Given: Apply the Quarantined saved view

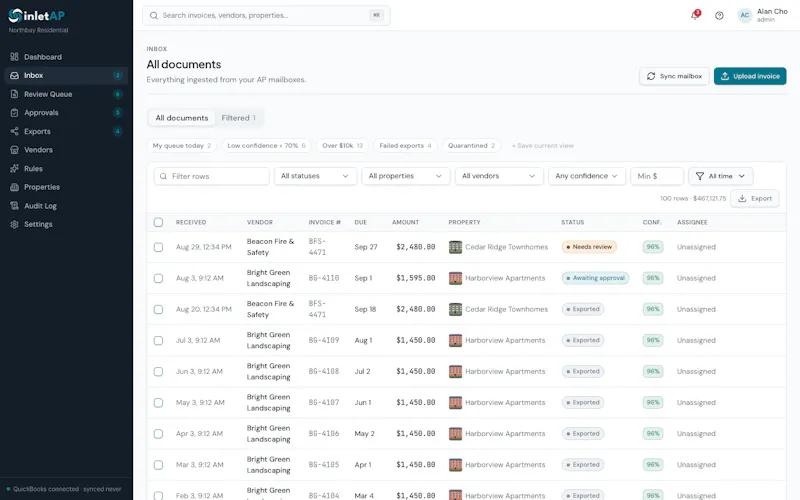Looking at the screenshot, I should (x=471, y=145).
